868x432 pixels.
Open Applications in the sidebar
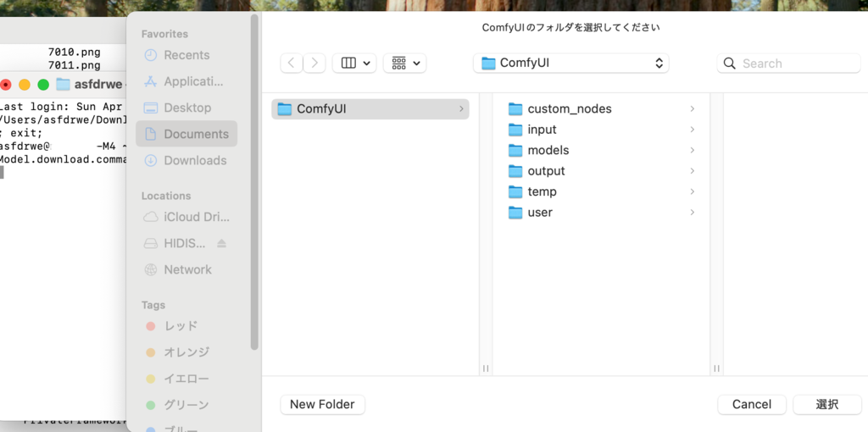click(186, 82)
